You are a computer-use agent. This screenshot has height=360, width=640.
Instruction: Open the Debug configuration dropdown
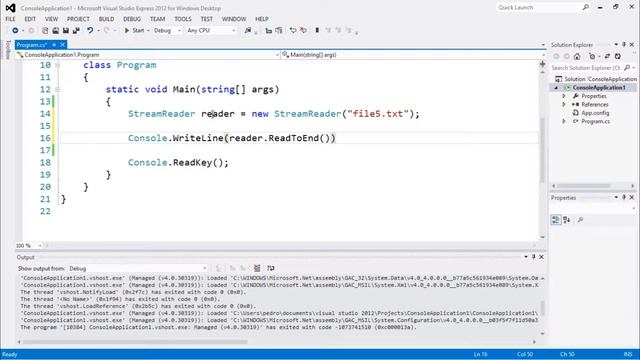pyautogui.click(x=167, y=31)
